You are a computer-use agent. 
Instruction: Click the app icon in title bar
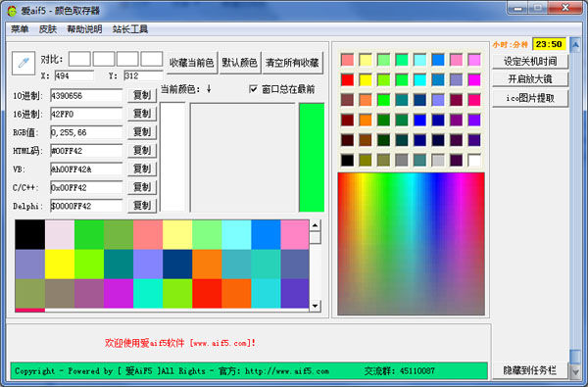point(12,11)
